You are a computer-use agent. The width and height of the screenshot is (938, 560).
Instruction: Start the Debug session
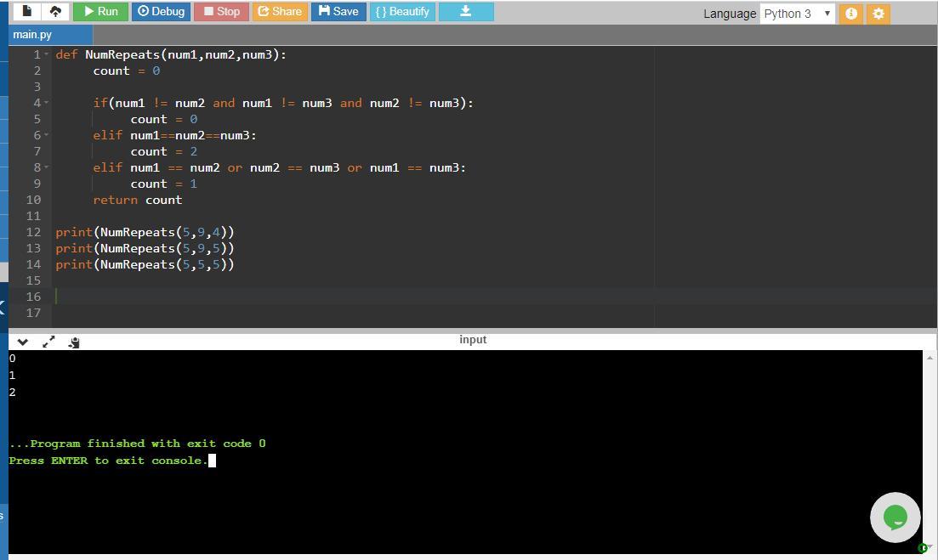[x=161, y=11]
